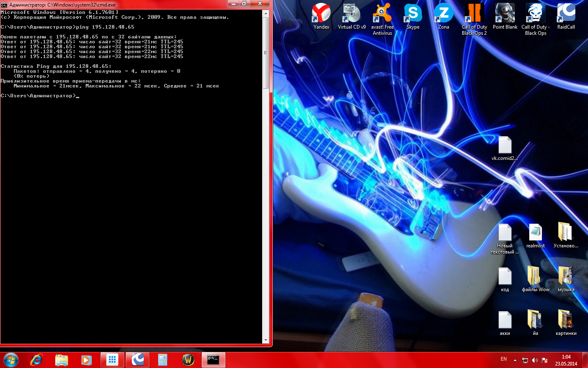588x368 pixels.
Task: Switch to RaidCall in the taskbar
Action: [138, 360]
